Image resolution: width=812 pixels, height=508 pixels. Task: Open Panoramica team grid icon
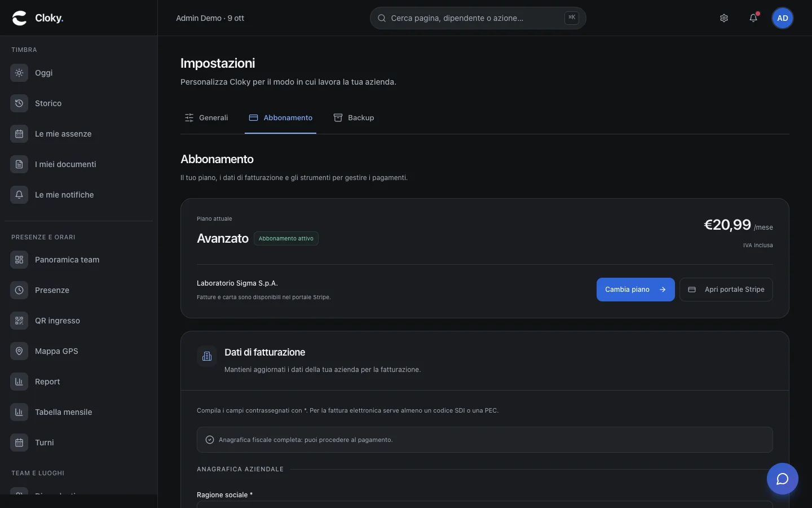click(x=19, y=260)
